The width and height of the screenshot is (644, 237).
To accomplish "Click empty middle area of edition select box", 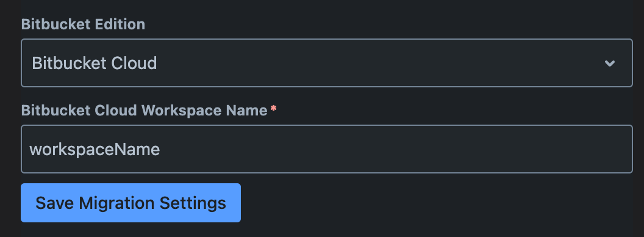I will (378, 63).
